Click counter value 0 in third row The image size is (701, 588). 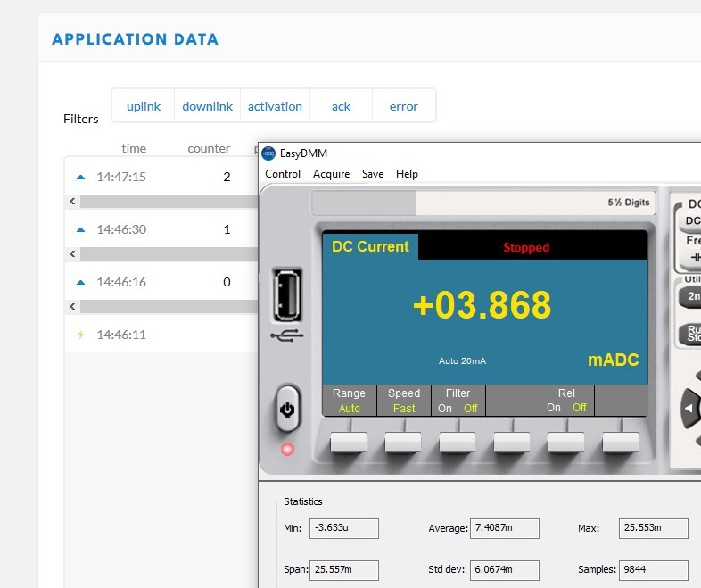coord(227,283)
